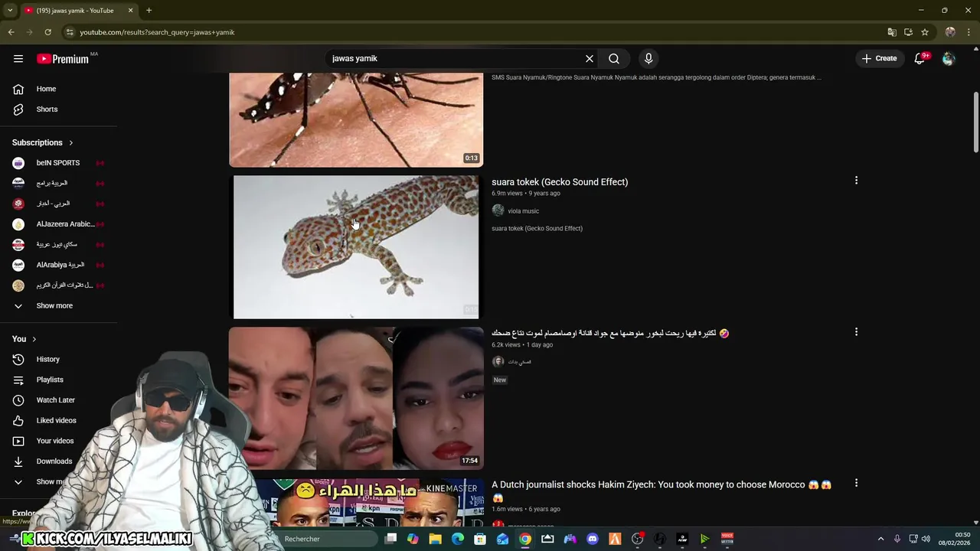Start voice search with the microphone
Screen dimensions: 980x551
648,58
